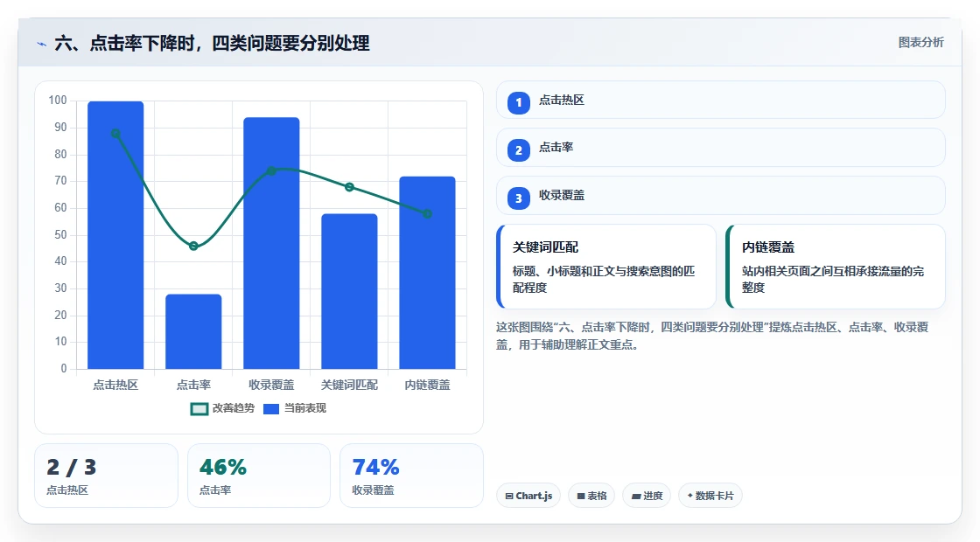Select the 点击热区 list row text
Viewport: 980px width, 542px height.
click(x=561, y=100)
